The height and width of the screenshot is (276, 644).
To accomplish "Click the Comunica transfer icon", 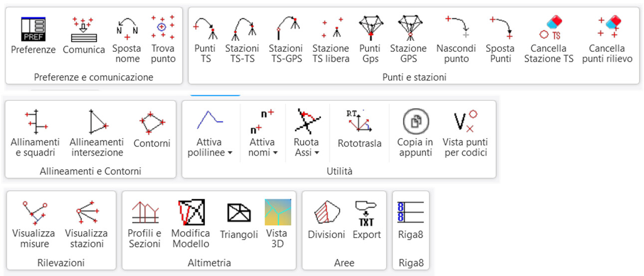I will 84,29.
